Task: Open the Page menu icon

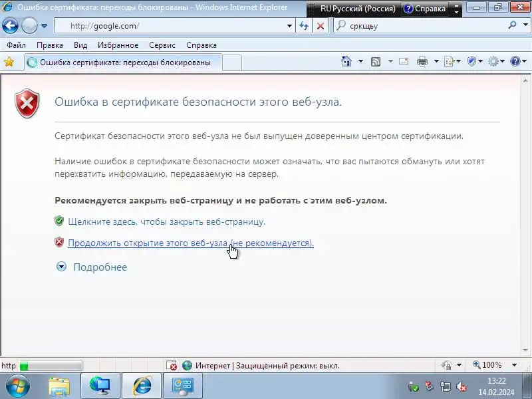Action: point(452,61)
